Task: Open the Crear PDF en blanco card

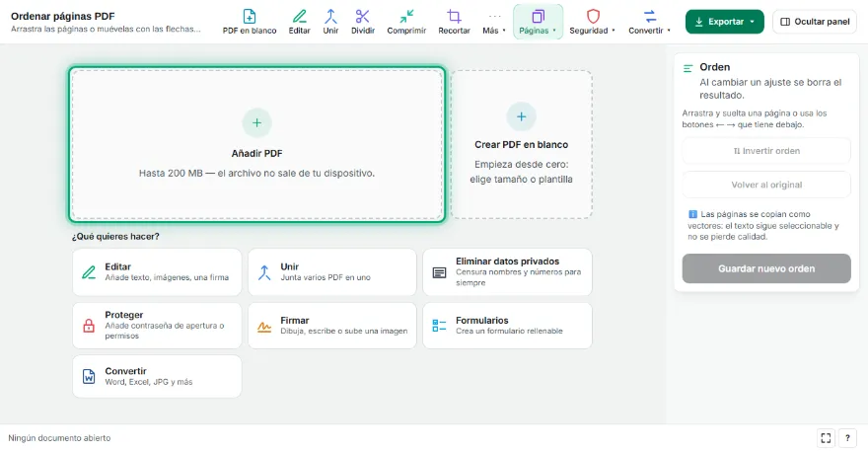Action: pos(522,145)
